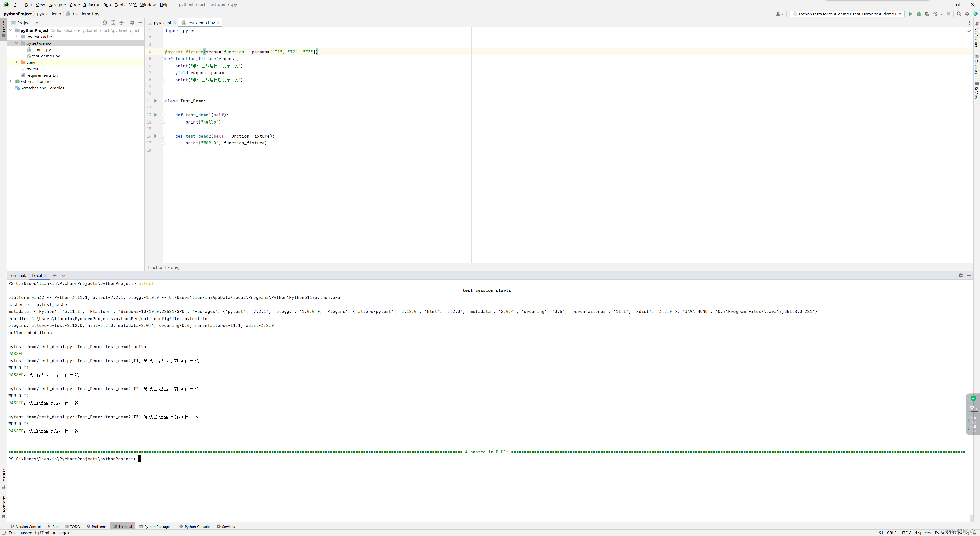The height and width of the screenshot is (536, 980).
Task: Expand External Libraries node
Action: 11,81
